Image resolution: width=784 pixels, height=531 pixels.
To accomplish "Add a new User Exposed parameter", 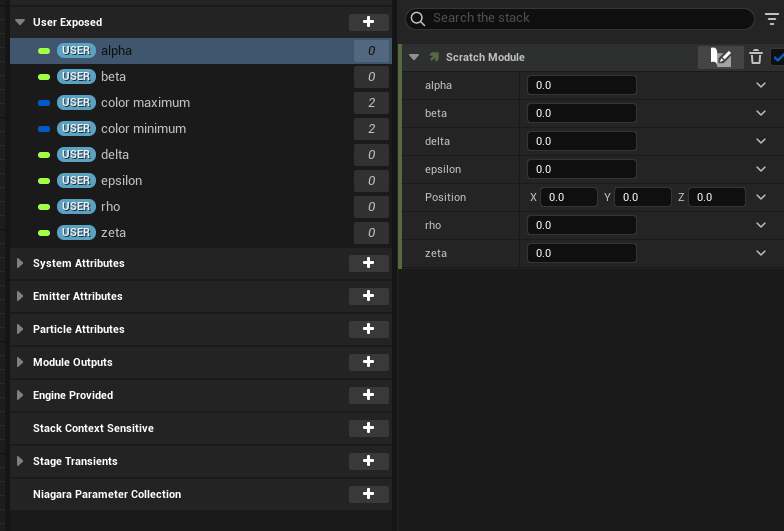I will 368,22.
